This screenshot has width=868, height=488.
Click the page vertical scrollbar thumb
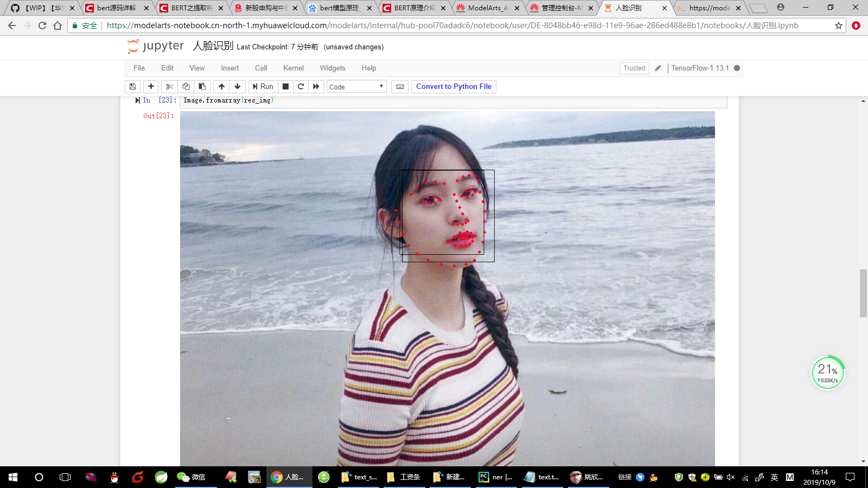863,293
